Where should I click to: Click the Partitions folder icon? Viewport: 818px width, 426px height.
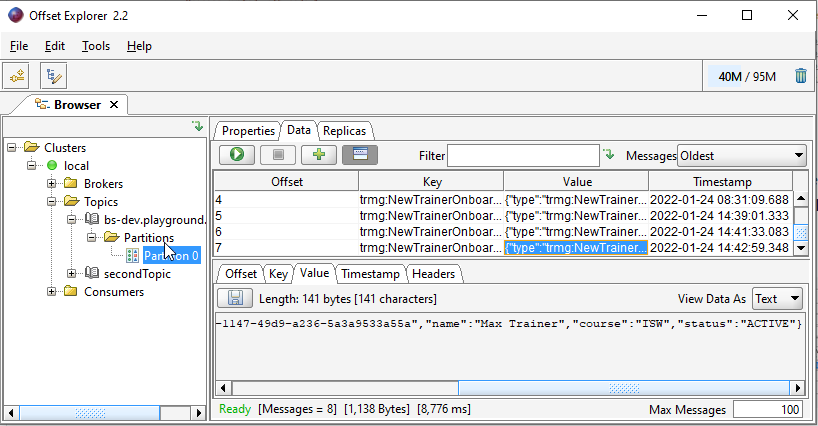coord(112,237)
